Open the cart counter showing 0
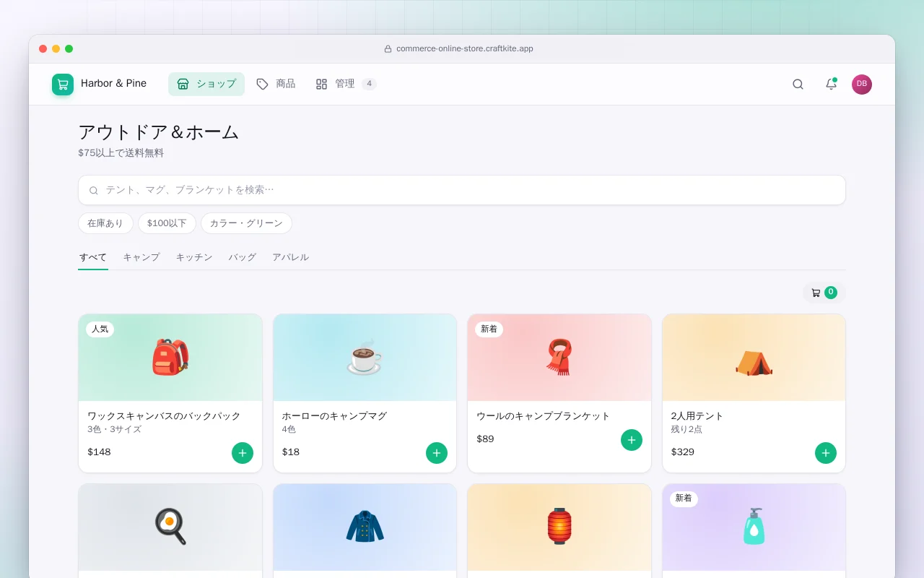This screenshot has width=924, height=578. click(x=824, y=293)
